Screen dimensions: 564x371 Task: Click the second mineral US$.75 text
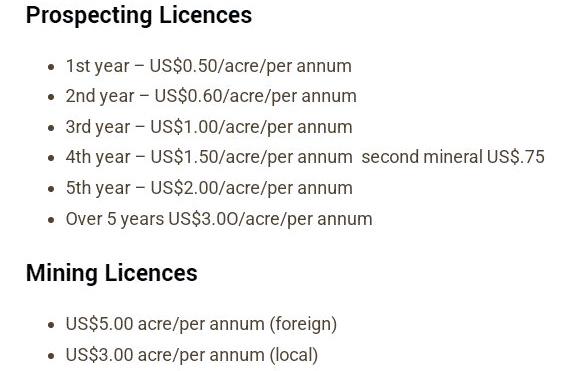[453, 157]
